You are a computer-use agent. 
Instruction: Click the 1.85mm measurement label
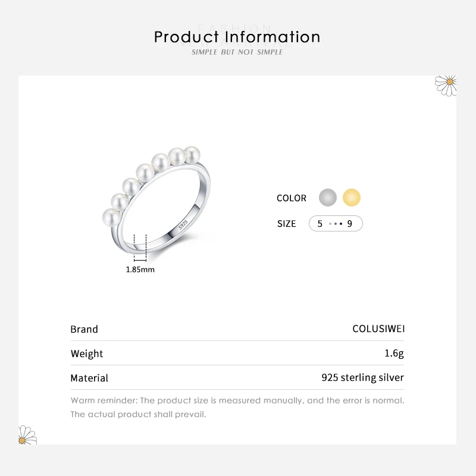point(140,270)
